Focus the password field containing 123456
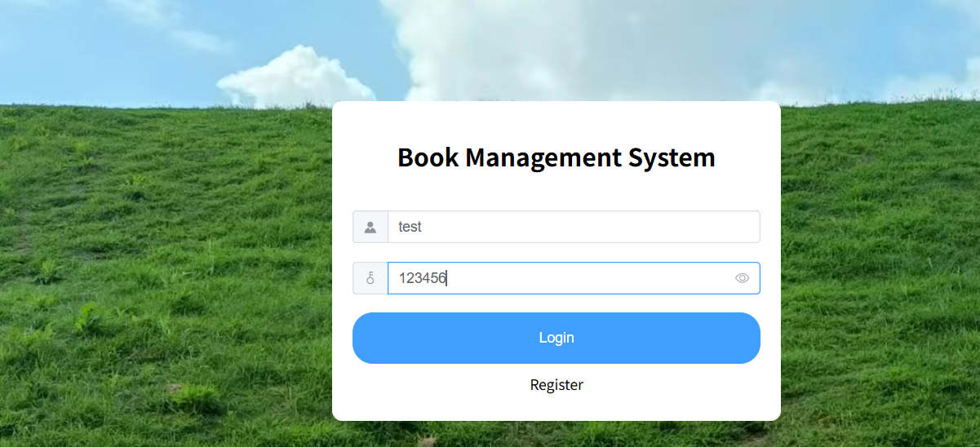The width and height of the screenshot is (980, 447). (x=574, y=278)
